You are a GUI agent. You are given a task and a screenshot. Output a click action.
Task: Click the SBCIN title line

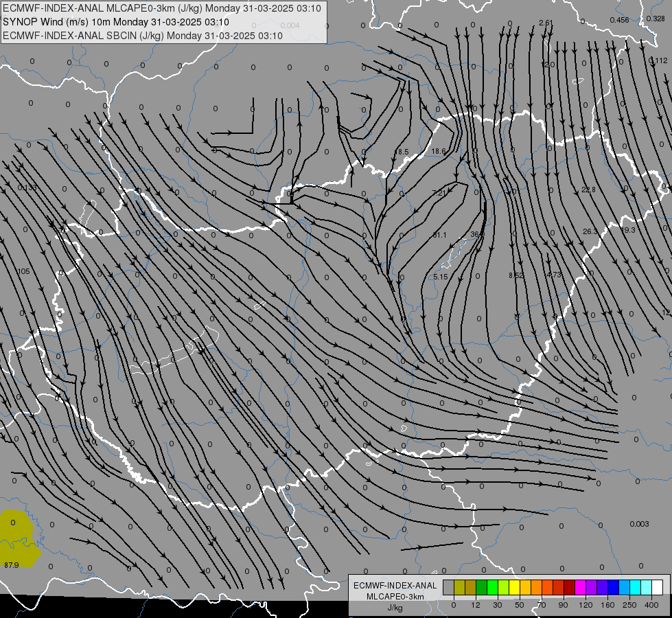pyautogui.click(x=143, y=36)
